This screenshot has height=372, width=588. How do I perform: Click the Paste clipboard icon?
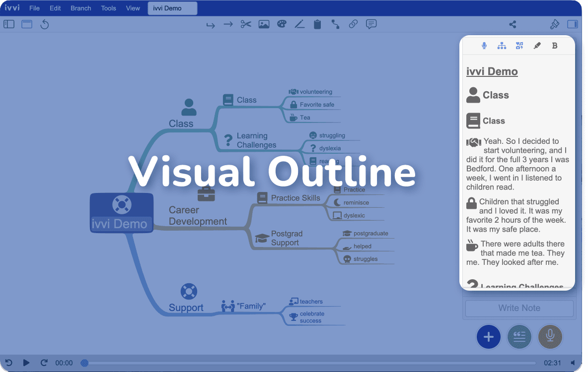pos(317,24)
